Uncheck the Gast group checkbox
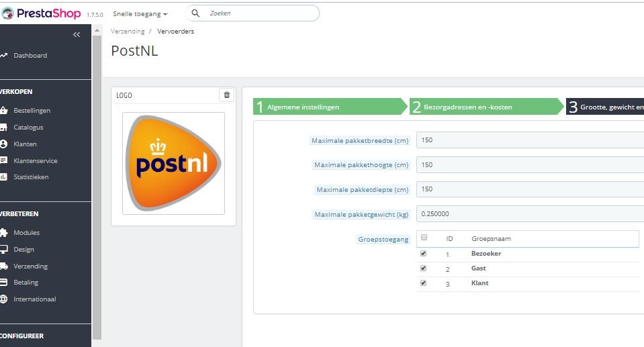This screenshot has width=644, height=347. (x=424, y=268)
